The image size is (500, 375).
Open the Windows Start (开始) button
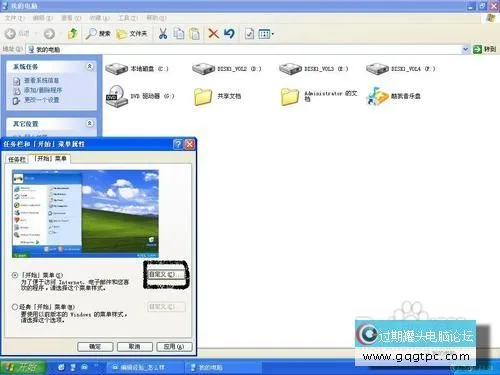tap(23, 367)
